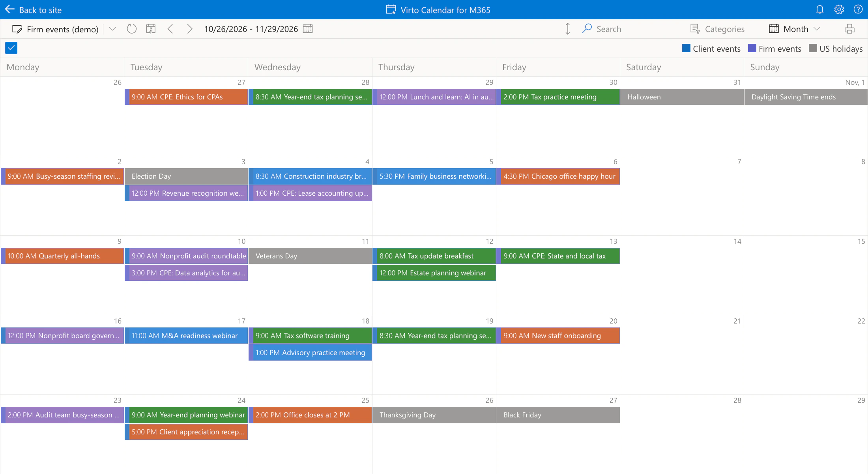This screenshot has width=868, height=475.
Task: Go to next period arrow
Action: click(189, 29)
